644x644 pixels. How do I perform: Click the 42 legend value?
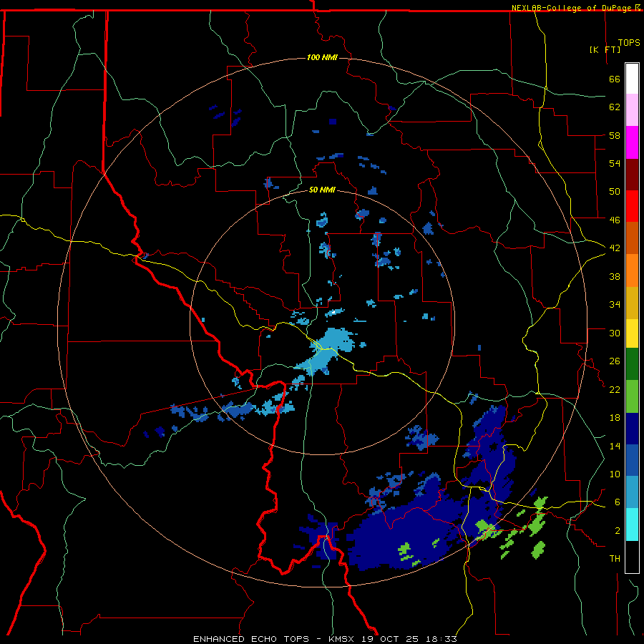pos(615,248)
